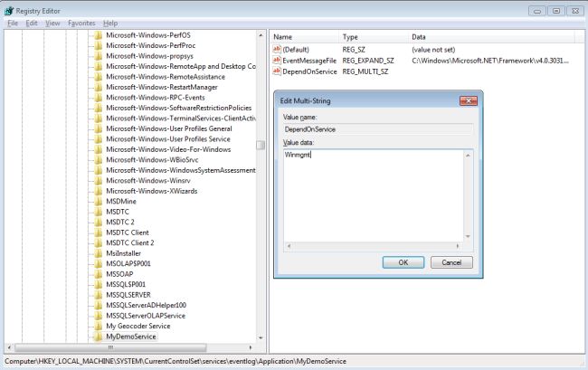Select Microsoft-Windows-User Profiles General key
Screen dimensions: 588x370
(x=169, y=128)
